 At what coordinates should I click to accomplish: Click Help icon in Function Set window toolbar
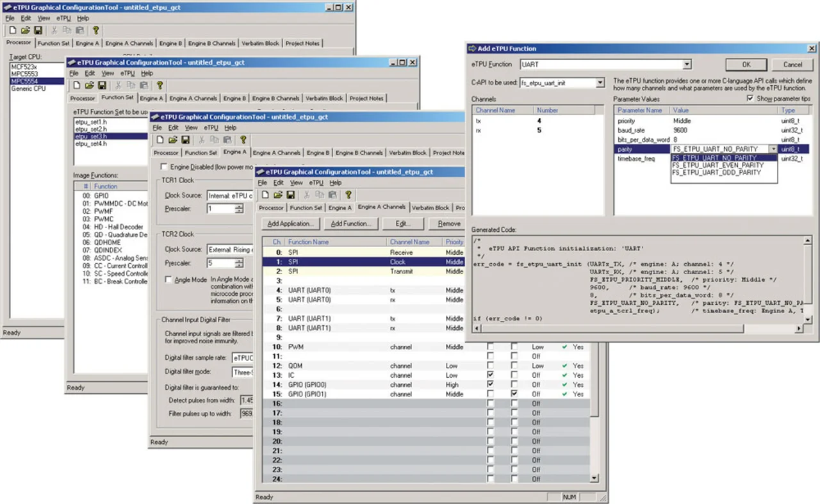click(160, 85)
